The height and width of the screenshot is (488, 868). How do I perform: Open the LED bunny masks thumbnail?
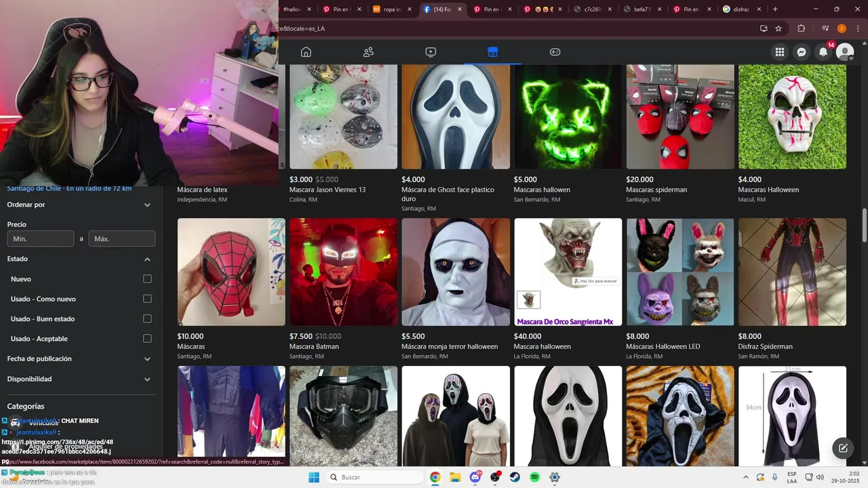point(680,272)
